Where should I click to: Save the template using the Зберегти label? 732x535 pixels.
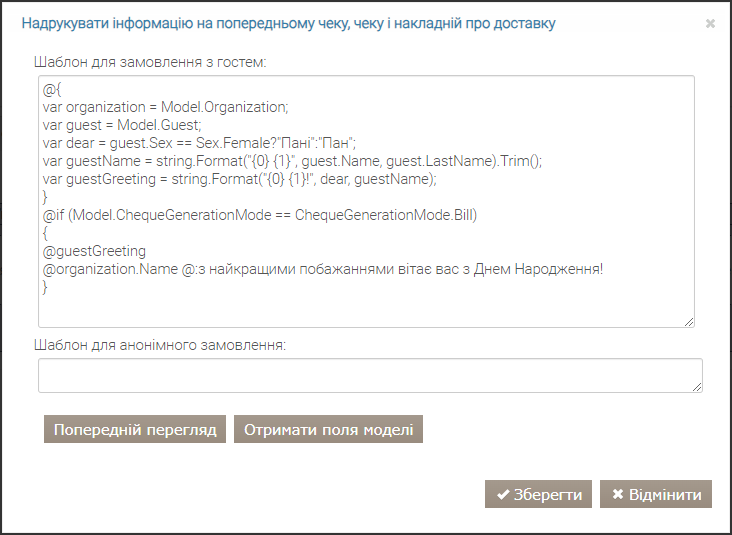548,494
